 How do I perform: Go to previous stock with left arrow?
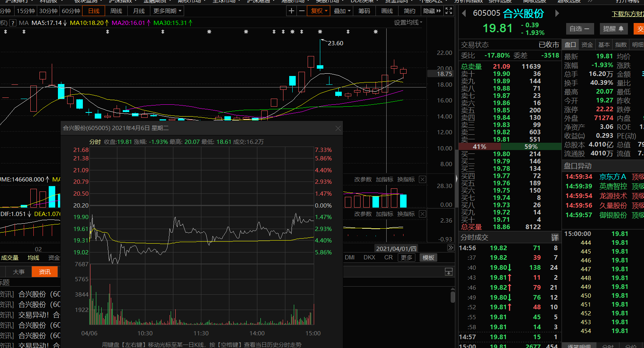464,13
